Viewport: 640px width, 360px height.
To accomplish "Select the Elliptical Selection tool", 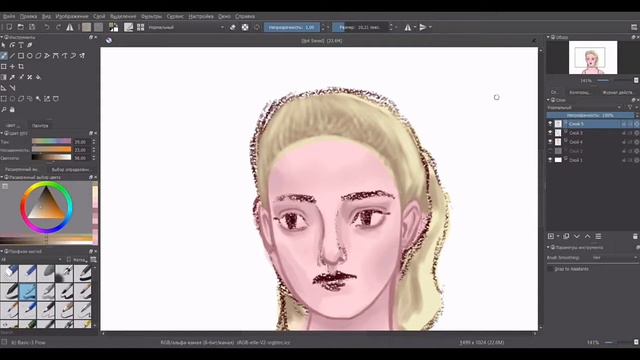I will 12,99.
